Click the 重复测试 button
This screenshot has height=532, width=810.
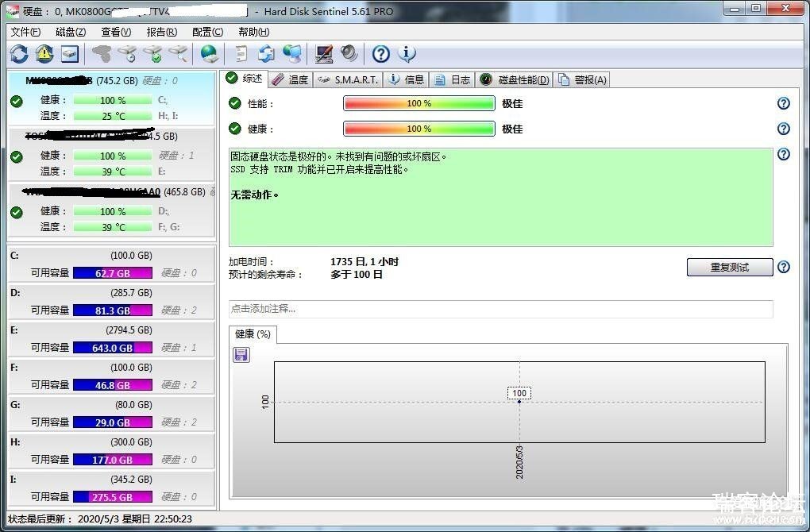[730, 267]
